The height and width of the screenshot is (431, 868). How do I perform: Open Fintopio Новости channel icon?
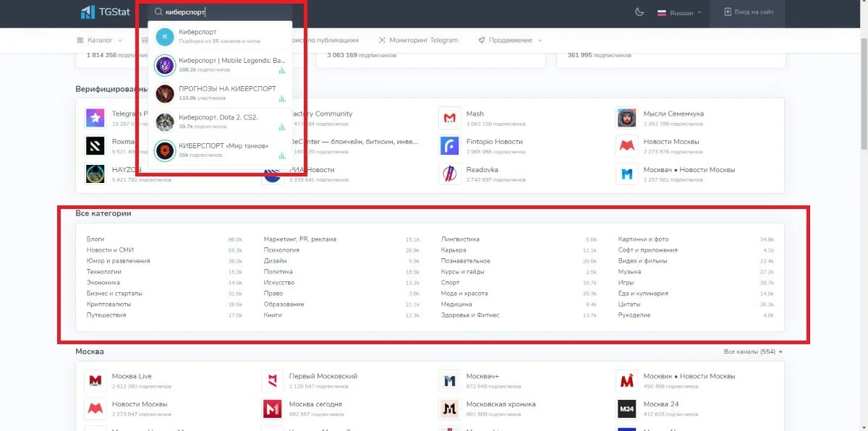click(449, 145)
